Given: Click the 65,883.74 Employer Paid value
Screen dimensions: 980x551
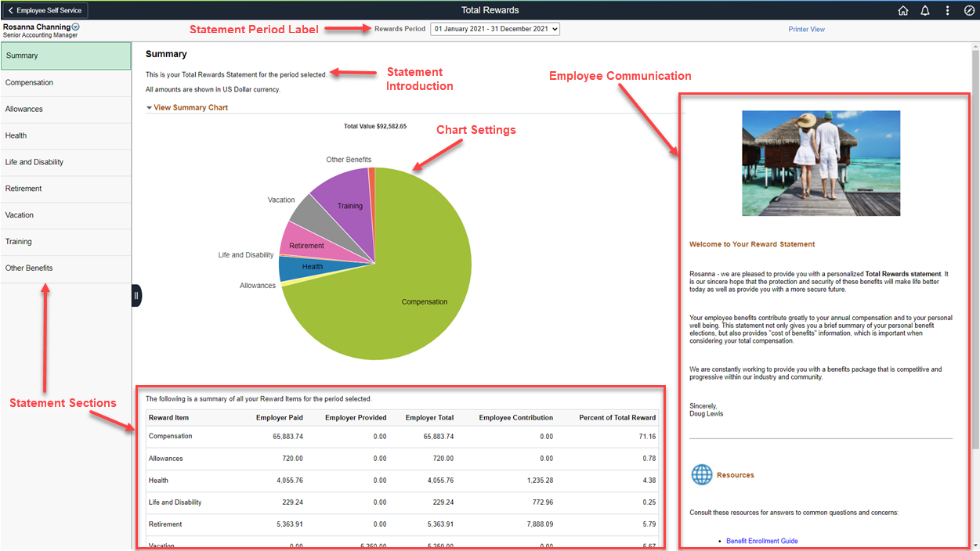Looking at the screenshot, I should pyautogui.click(x=287, y=437).
